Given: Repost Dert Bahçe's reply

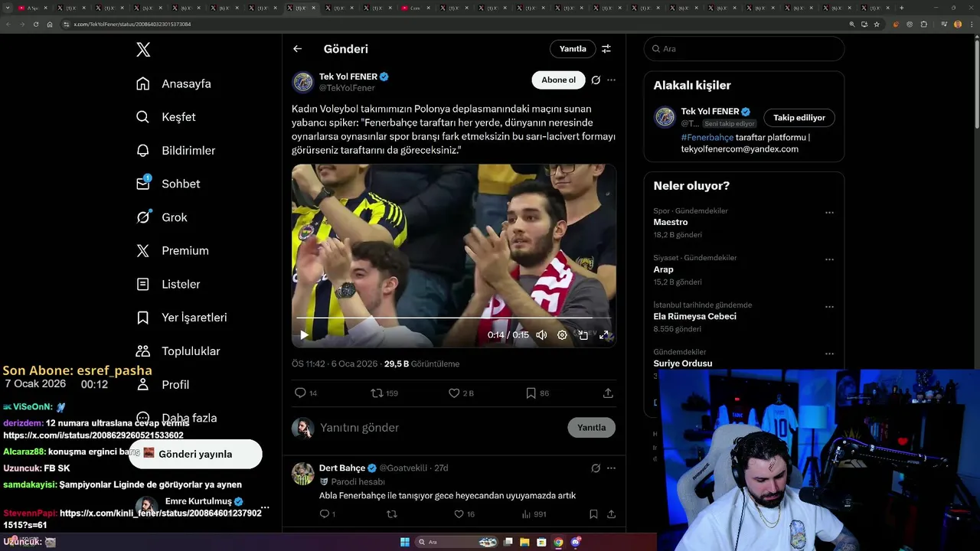Looking at the screenshot, I should (392, 514).
